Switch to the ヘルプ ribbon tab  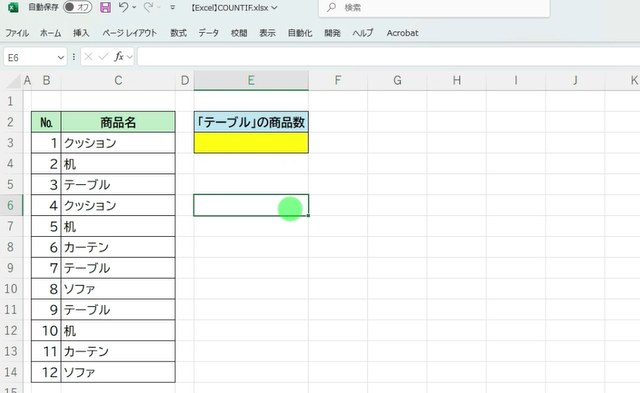tap(363, 33)
